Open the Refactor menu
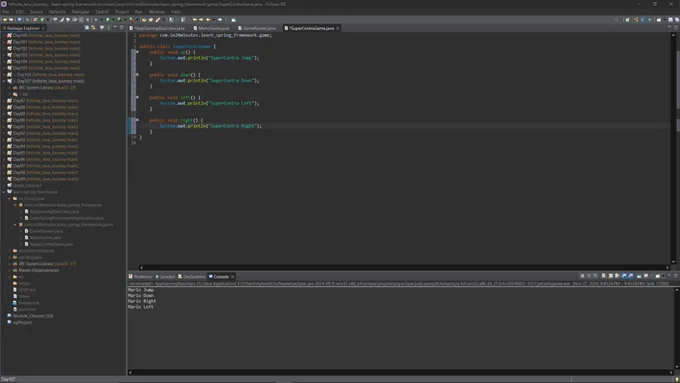Image resolution: width=680 pixels, height=383 pixels. tap(57, 12)
